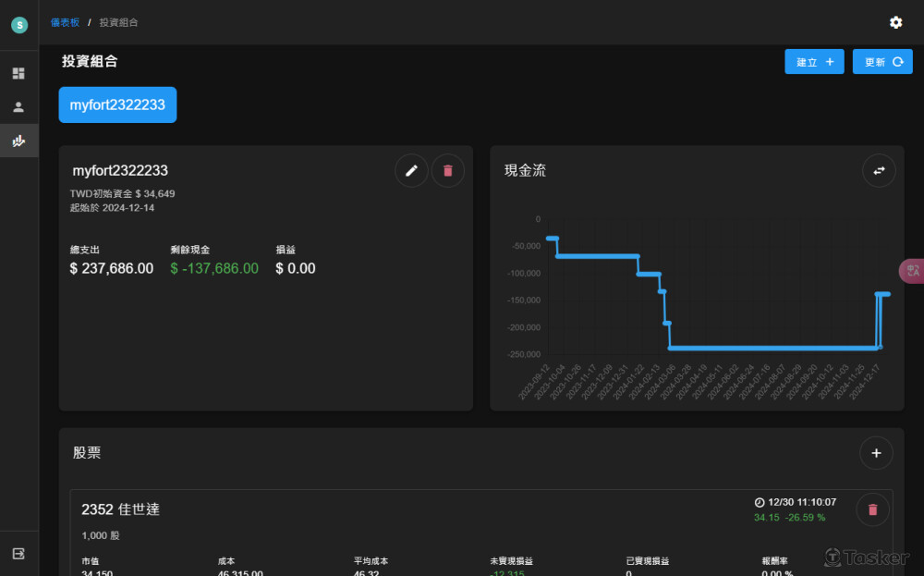924x576 pixels.
Task: Click the 2352 佳世達 stock title
Action: pyautogui.click(x=120, y=509)
